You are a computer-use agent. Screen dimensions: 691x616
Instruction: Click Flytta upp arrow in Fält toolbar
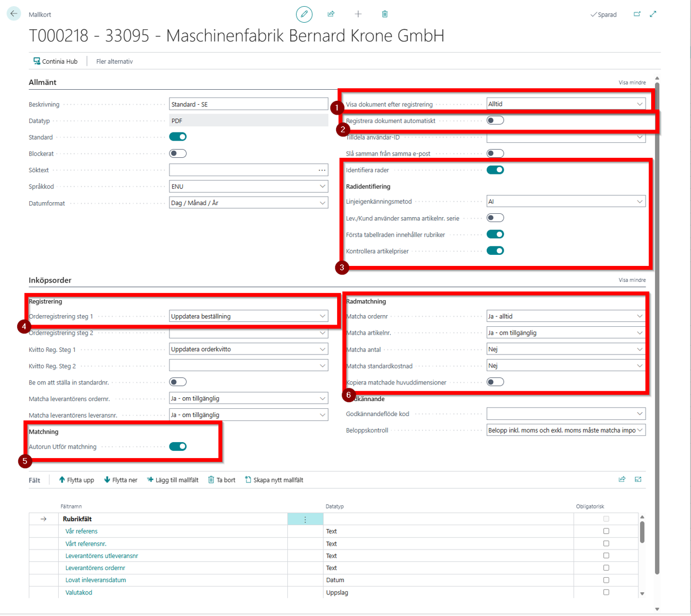(76, 480)
